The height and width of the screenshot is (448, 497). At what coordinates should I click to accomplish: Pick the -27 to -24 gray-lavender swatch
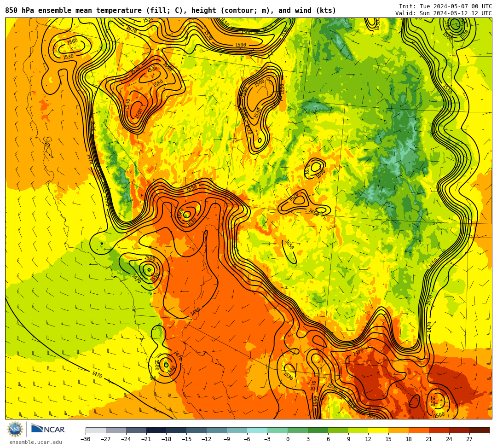(116, 431)
